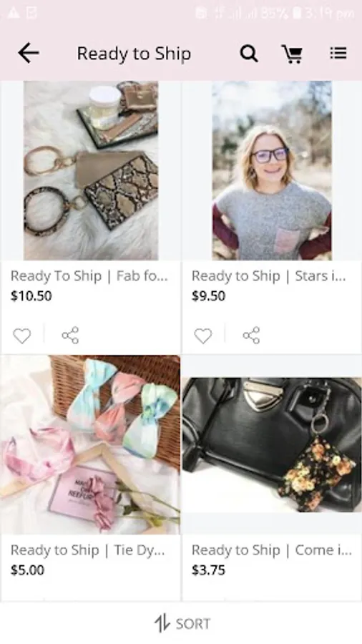Open the black purse floral pouch photo
Viewport: 362px width, 644px height.
pos(272,445)
